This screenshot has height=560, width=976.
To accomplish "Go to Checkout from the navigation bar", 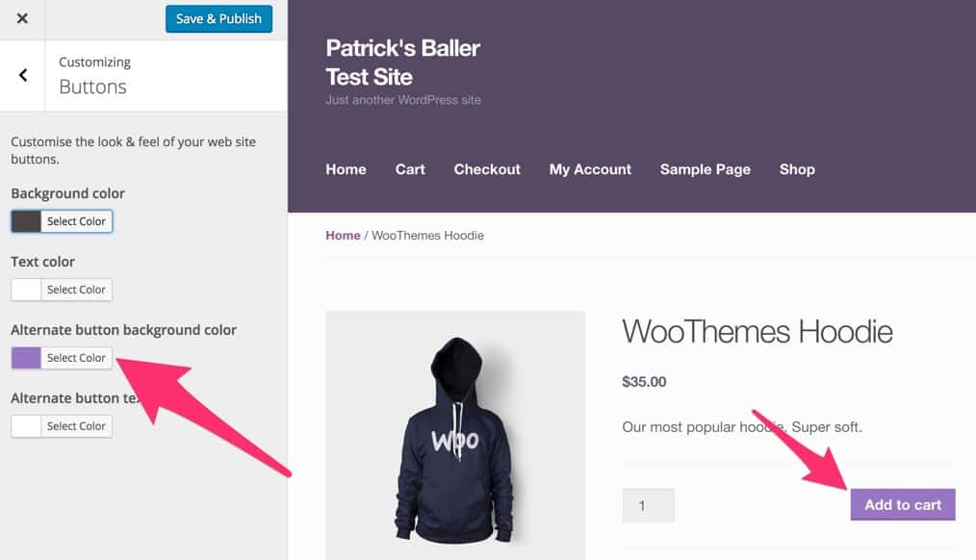I will [487, 169].
